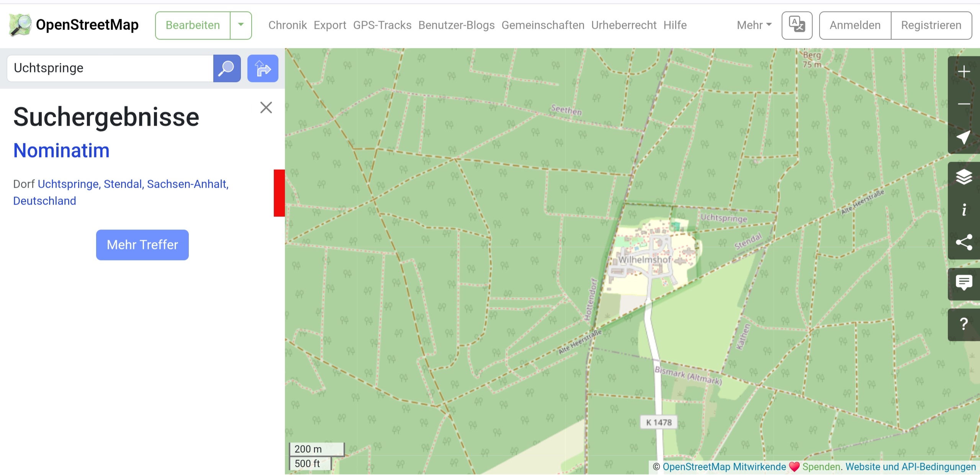
Task: Open the Nominatim link
Action: (62, 150)
